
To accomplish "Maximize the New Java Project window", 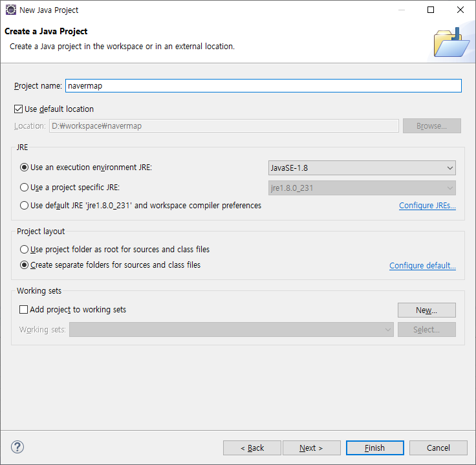I will pyautogui.click(x=431, y=10).
